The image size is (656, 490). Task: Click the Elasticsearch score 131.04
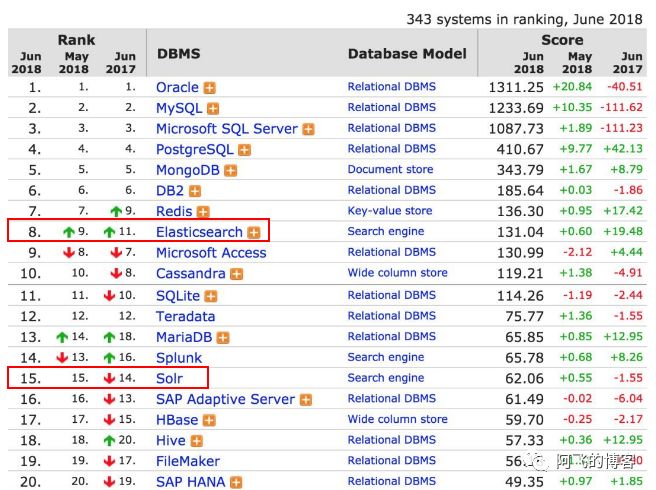coord(520,232)
